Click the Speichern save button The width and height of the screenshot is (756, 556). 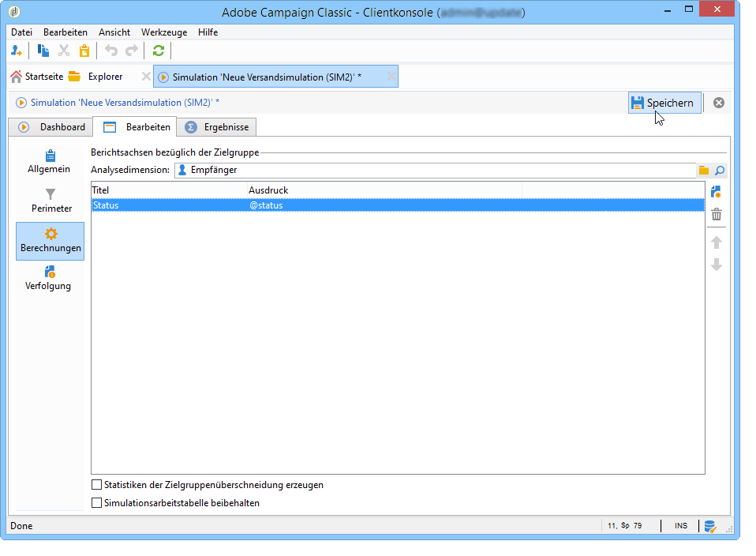pos(664,103)
